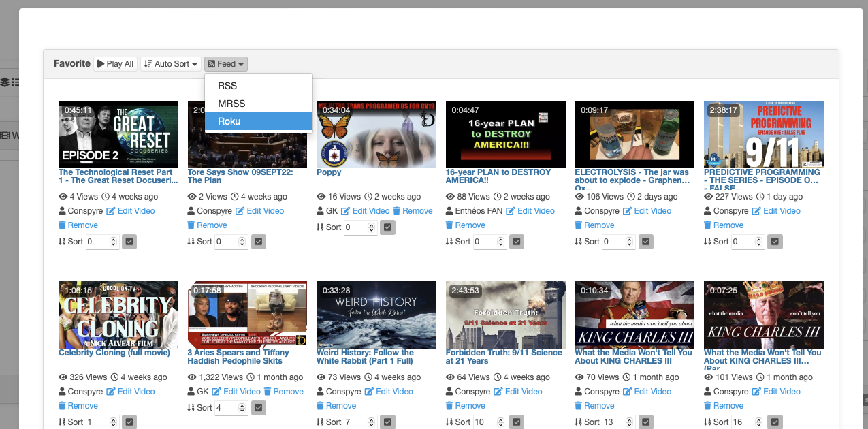This screenshot has height=429, width=868.
Task: Confirm sort checkmark for 3 Aries Spears video
Action: 259,408
